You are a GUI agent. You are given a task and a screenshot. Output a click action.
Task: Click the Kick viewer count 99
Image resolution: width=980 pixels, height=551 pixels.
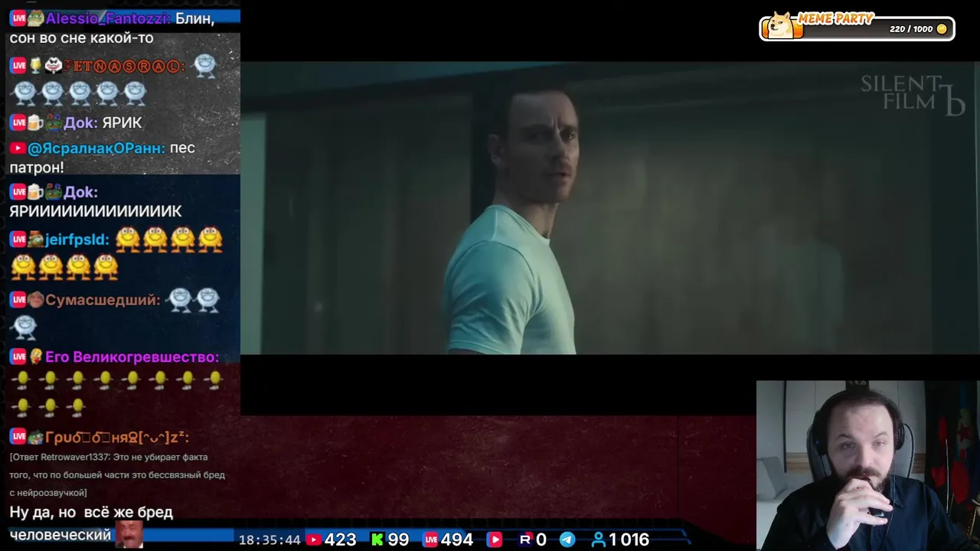tap(398, 540)
